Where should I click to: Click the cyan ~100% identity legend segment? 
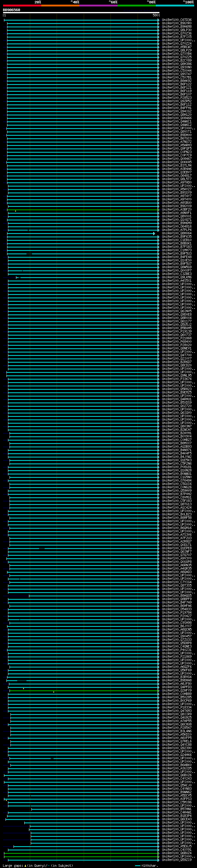[x=175, y=6]
